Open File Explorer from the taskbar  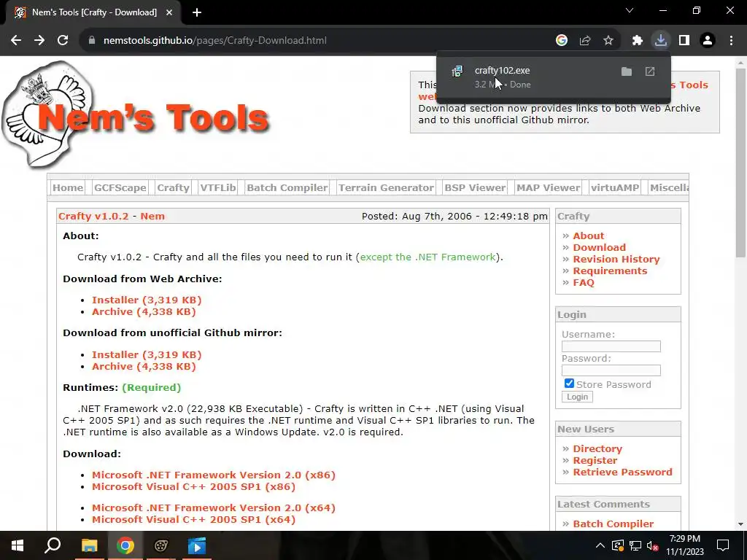tap(89, 545)
